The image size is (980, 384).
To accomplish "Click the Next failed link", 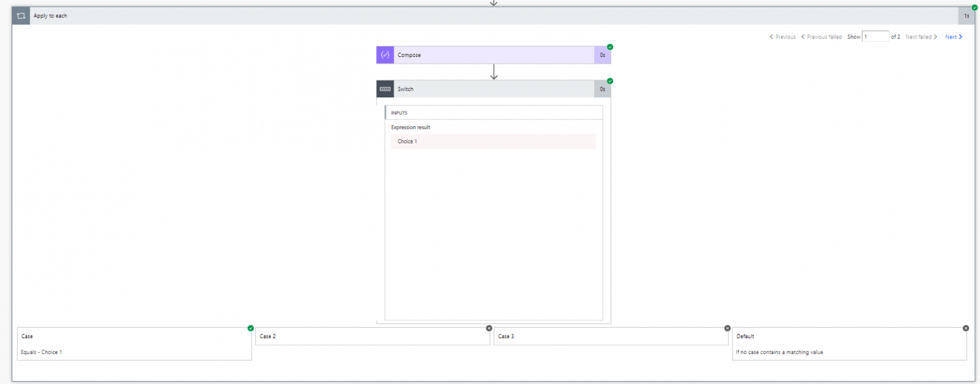I will [x=921, y=37].
